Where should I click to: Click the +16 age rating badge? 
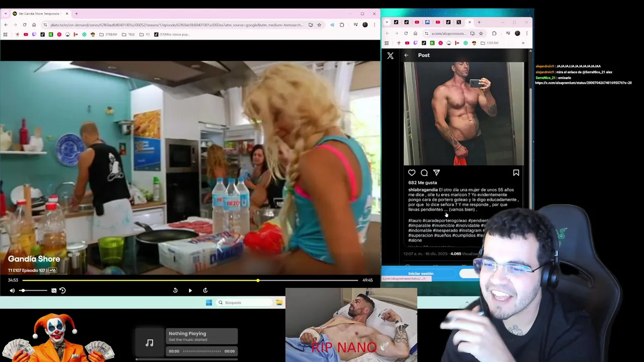52,270
